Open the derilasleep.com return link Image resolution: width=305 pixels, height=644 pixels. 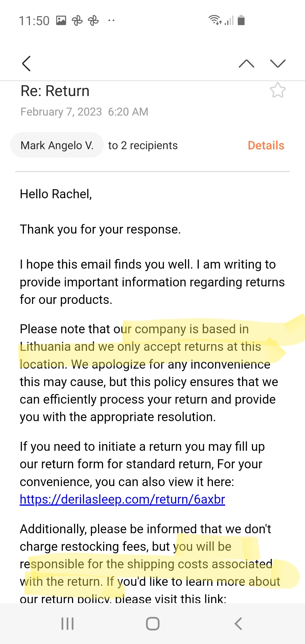[122, 499]
